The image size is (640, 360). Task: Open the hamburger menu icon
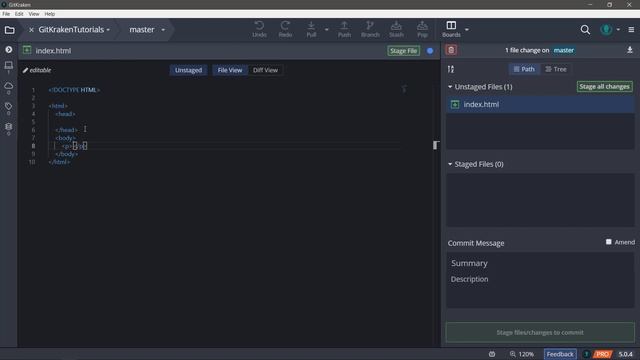[x=631, y=30]
